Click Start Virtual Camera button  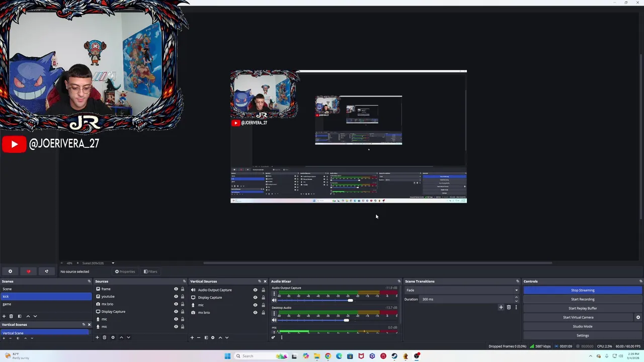(x=578, y=317)
